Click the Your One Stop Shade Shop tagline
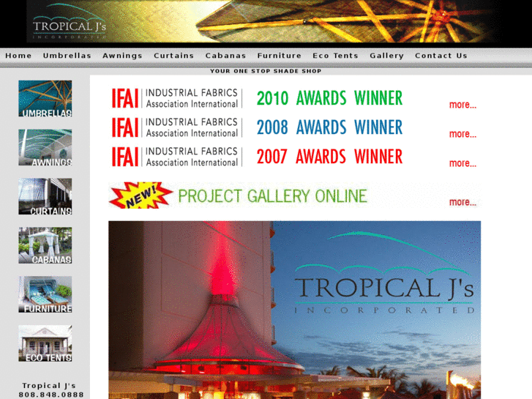 tap(266, 71)
